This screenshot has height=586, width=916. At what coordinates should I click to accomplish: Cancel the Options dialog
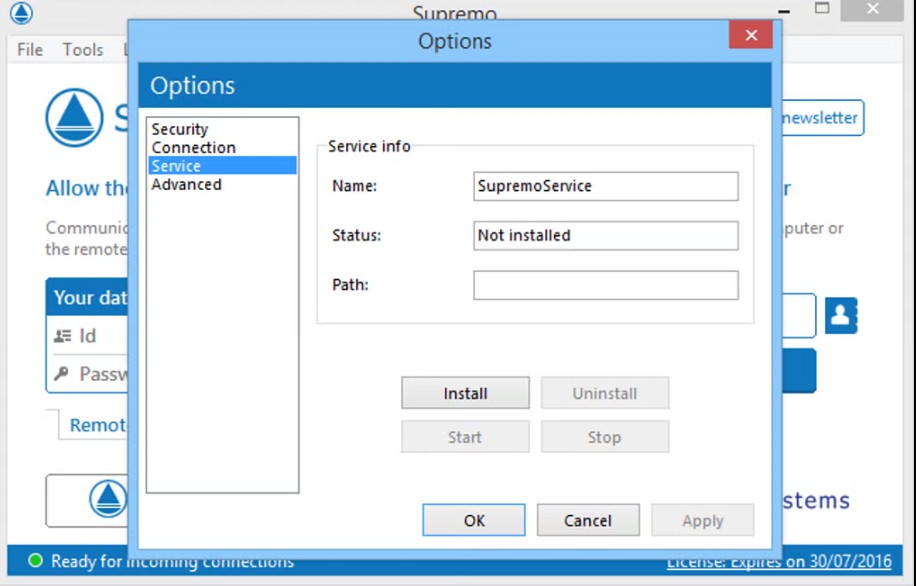point(588,520)
